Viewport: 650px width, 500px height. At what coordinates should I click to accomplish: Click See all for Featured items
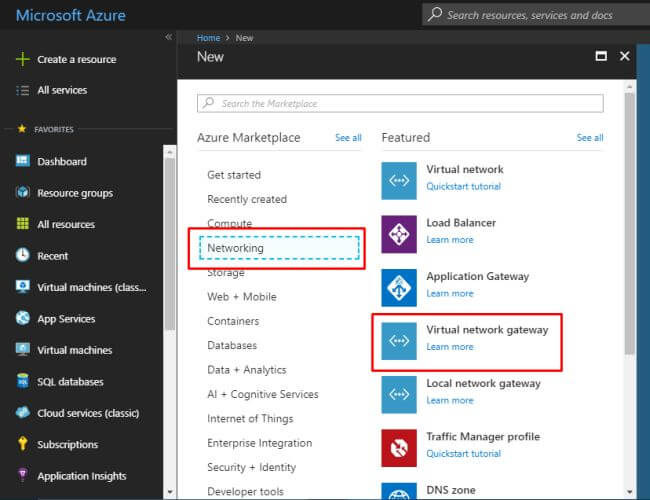(x=590, y=138)
